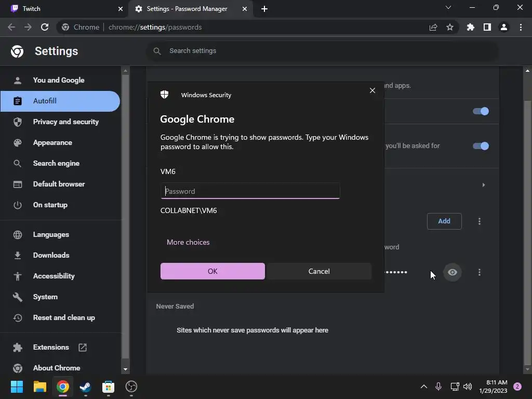The image size is (532, 399).
Task: Click the search magnifier icon in settings
Action: click(157, 51)
